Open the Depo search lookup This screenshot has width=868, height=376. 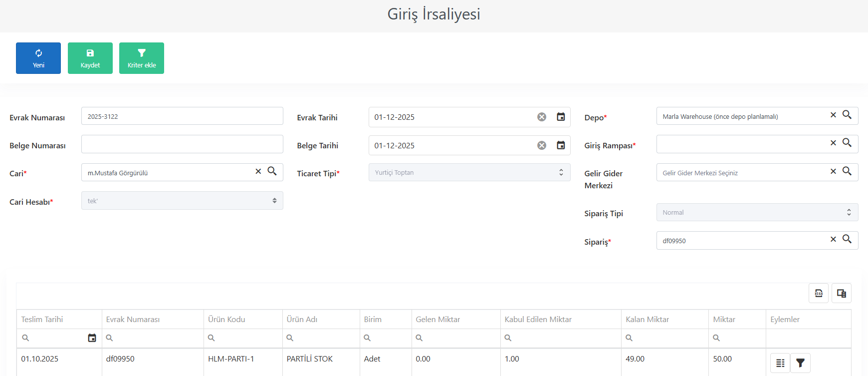847,114
